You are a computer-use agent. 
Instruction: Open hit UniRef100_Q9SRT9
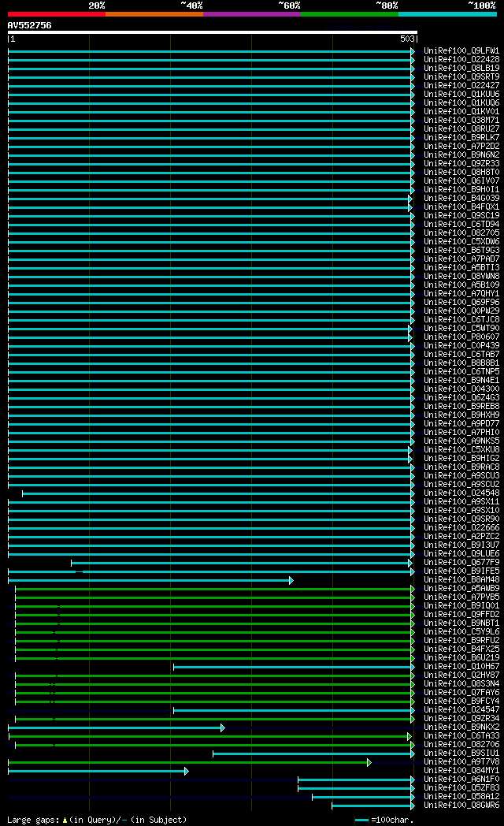coord(461,77)
